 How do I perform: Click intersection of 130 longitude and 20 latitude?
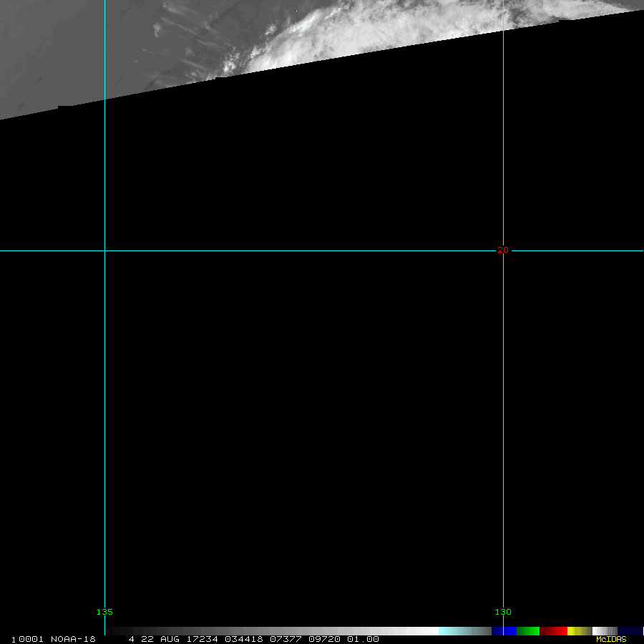click(x=503, y=250)
